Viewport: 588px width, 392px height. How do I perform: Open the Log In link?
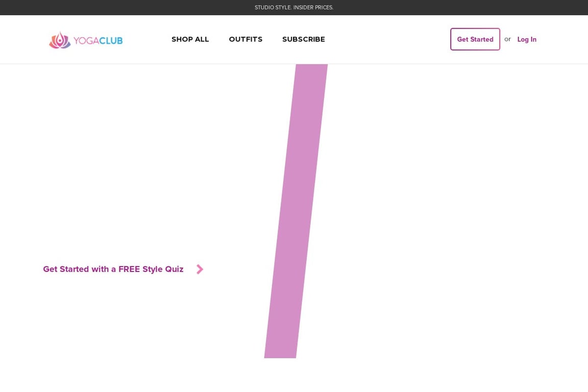point(527,39)
